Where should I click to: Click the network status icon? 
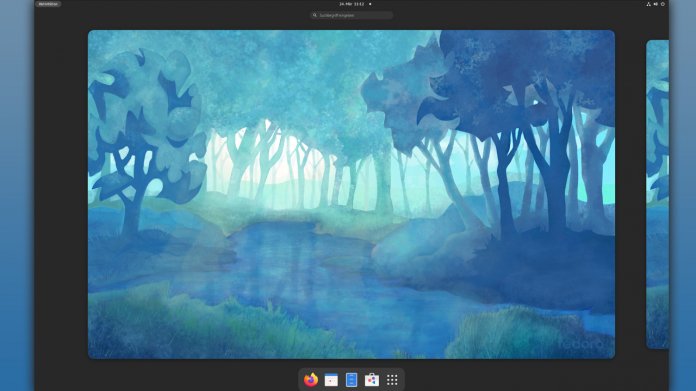(x=649, y=4)
